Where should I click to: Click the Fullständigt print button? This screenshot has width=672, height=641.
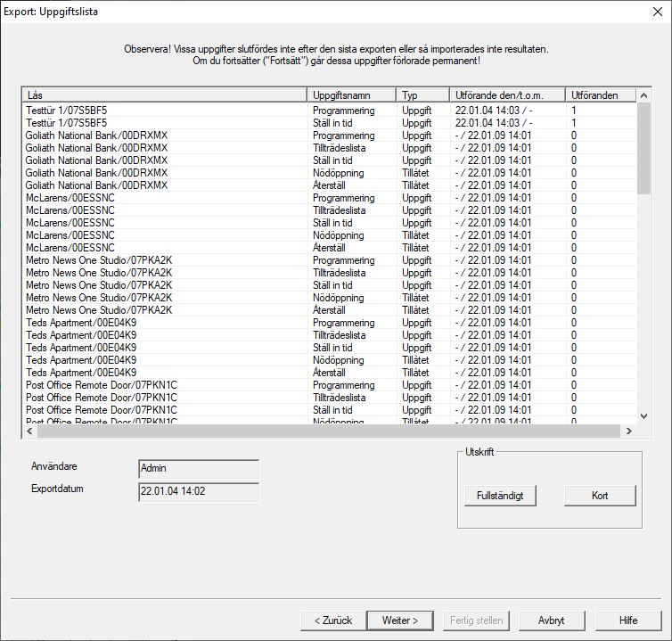[x=500, y=495]
